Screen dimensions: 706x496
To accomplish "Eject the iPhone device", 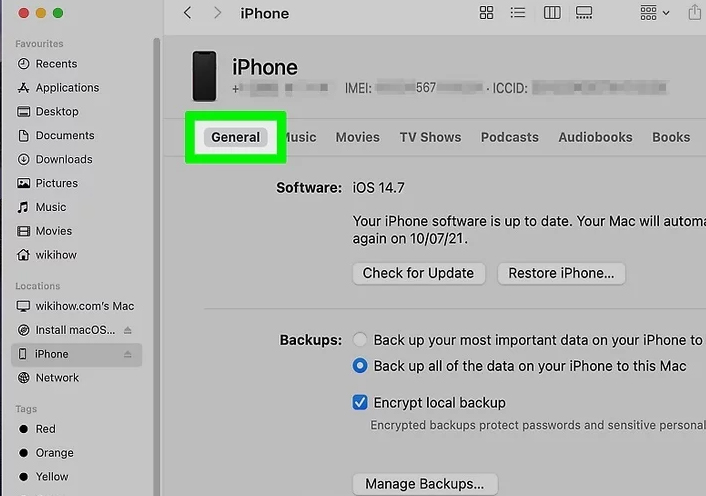I will [128, 354].
